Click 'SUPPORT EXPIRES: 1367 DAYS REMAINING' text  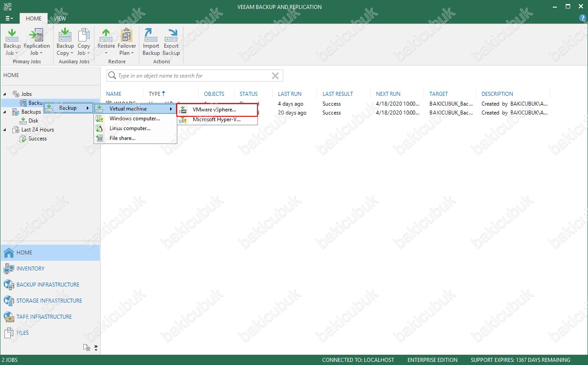coord(520,360)
